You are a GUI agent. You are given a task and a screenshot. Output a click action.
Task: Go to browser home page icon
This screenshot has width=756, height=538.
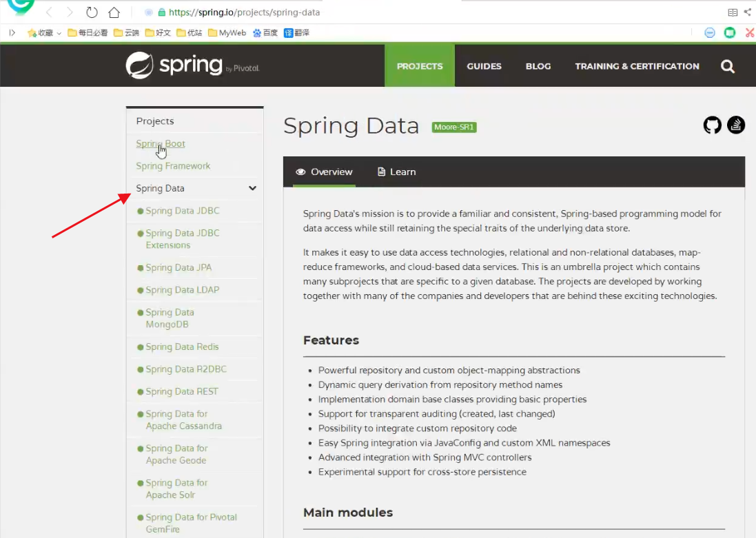[114, 12]
